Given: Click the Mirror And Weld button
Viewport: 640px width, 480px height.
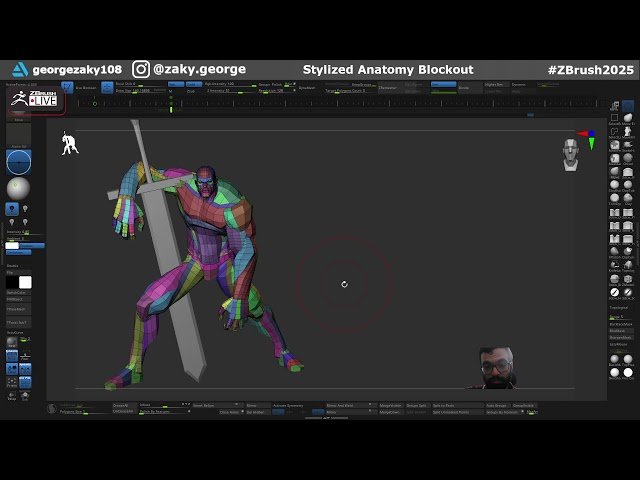Looking at the screenshot, I should tap(349, 405).
